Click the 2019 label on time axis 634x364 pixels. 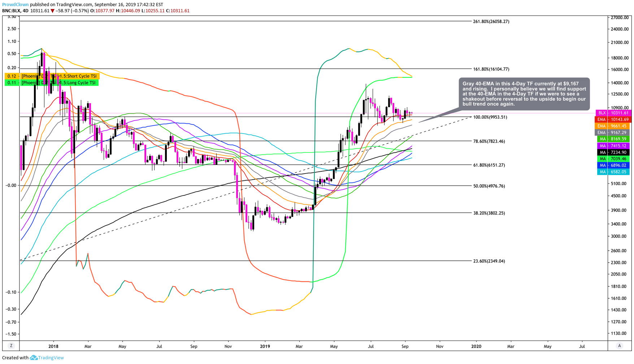coord(265,346)
